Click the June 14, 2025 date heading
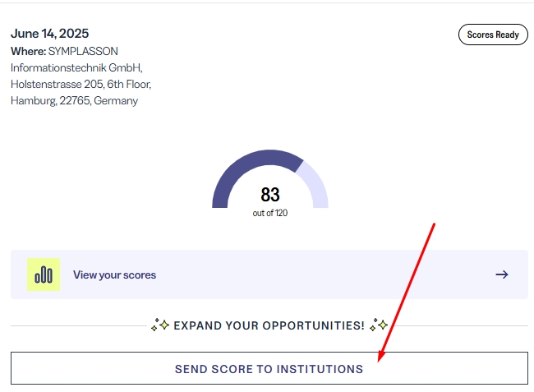 (x=50, y=34)
